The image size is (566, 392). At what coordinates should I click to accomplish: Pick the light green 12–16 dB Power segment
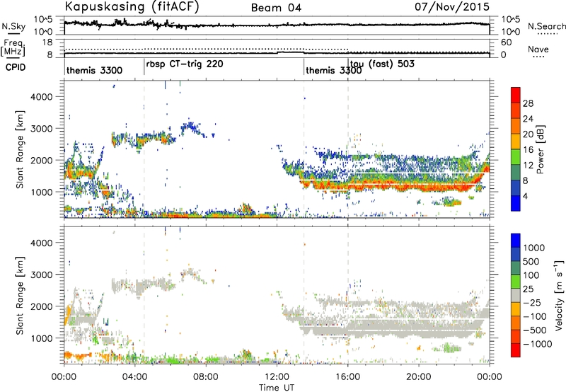click(516, 157)
